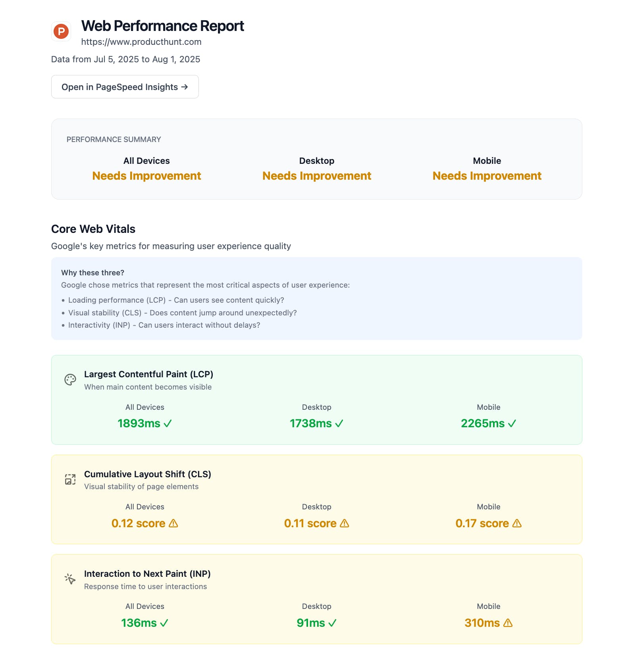Click the Loading performance (LCP) bullet

click(176, 300)
